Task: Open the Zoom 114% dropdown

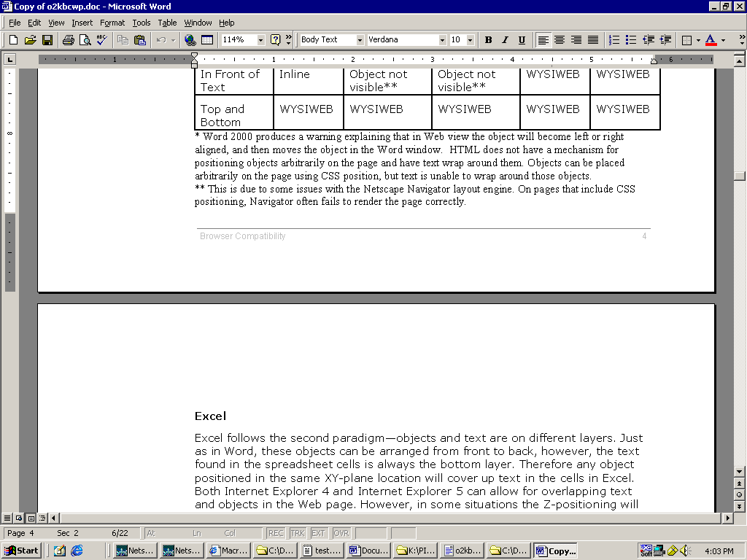Action: click(x=260, y=40)
